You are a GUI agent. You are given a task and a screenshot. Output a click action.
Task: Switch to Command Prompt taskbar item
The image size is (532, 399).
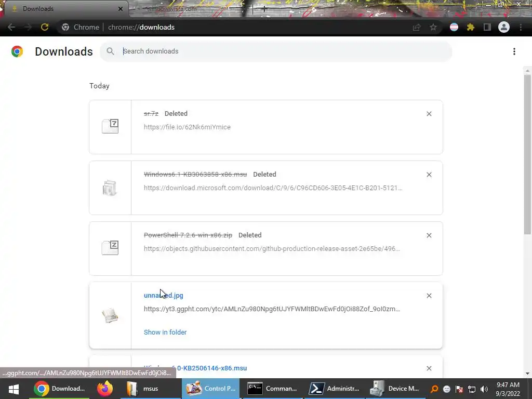[x=272, y=389]
